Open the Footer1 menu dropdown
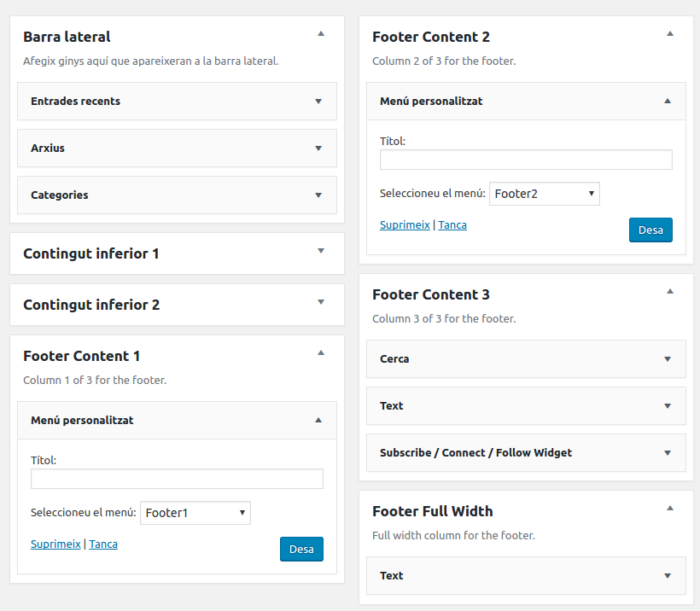 [195, 513]
